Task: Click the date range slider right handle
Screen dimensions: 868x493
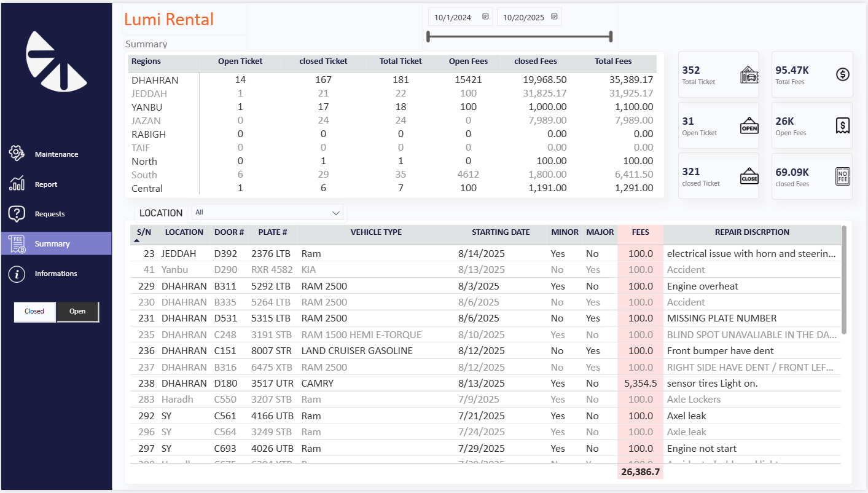Action: 611,37
